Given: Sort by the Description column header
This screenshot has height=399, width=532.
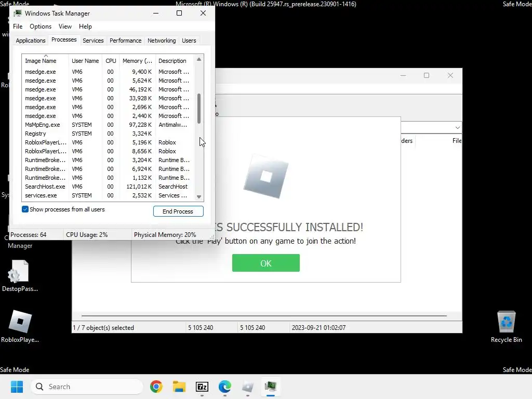Looking at the screenshot, I should (x=175, y=61).
